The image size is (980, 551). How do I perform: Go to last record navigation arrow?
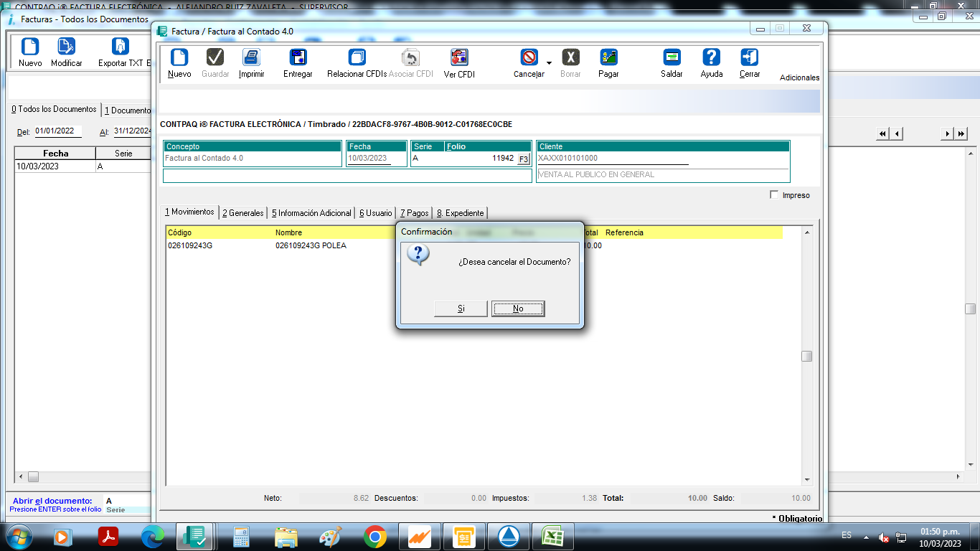[961, 133]
